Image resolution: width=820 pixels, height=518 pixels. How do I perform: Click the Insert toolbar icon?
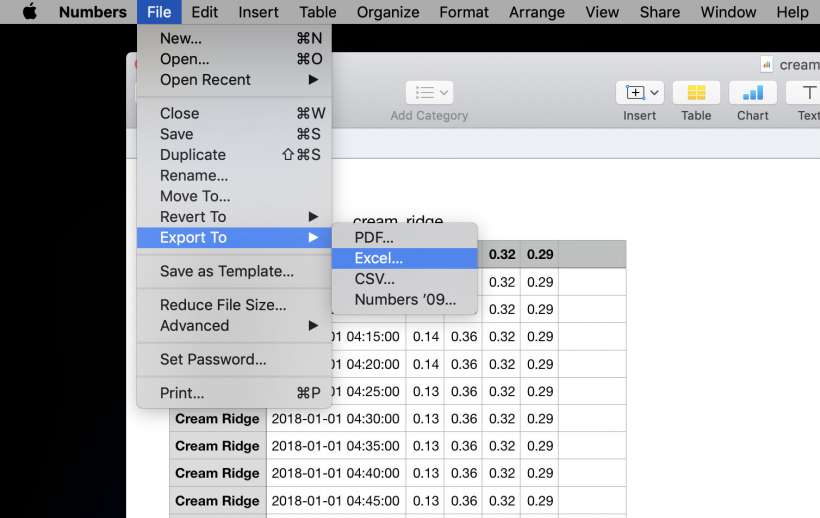pos(640,93)
